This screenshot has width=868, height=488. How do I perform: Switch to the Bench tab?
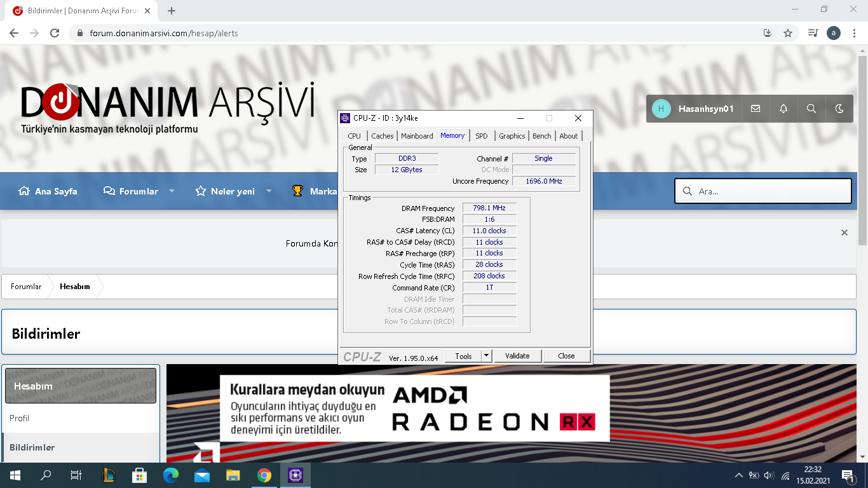pos(542,136)
